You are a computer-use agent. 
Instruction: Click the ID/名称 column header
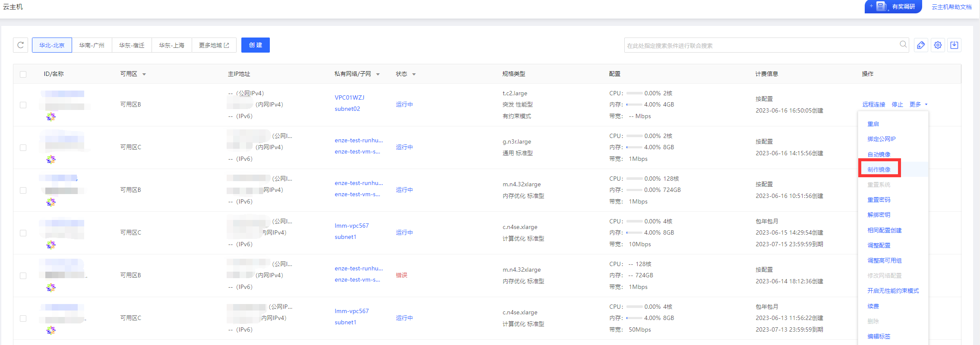click(54, 74)
